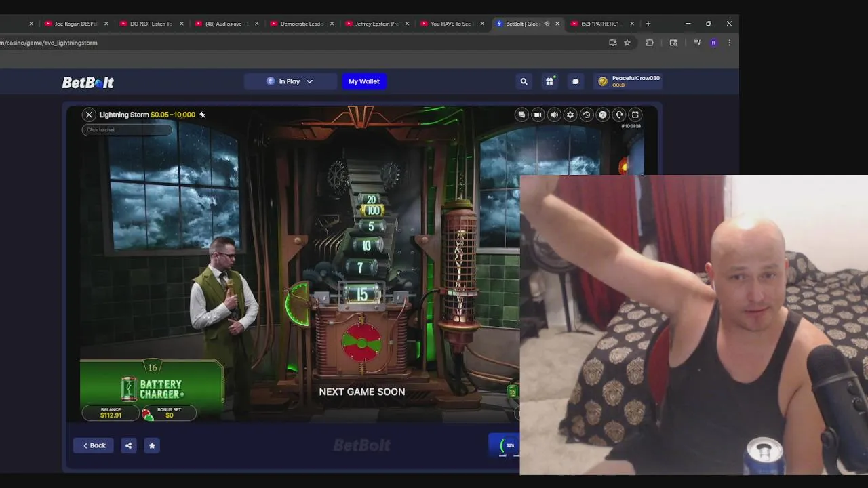The image size is (868, 488).
Task: Mute the BetBolt tab audio icon
Action: [547, 24]
